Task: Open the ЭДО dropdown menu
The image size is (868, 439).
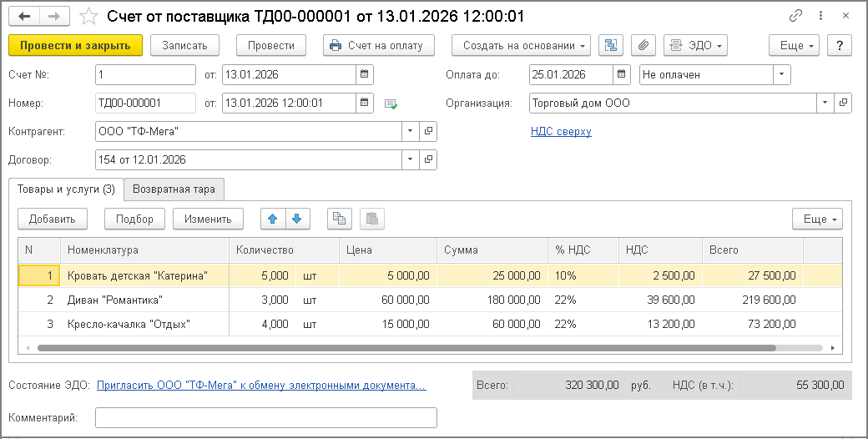Action: [695, 45]
